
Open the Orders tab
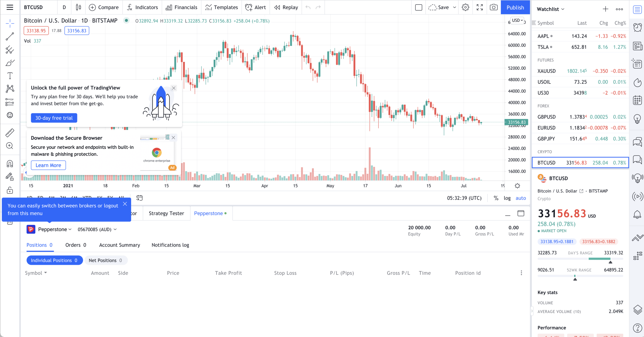coord(76,245)
